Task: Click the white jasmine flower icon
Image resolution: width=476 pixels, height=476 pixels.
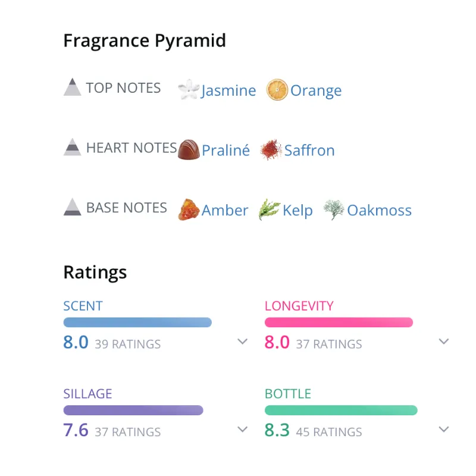Action: tap(189, 90)
